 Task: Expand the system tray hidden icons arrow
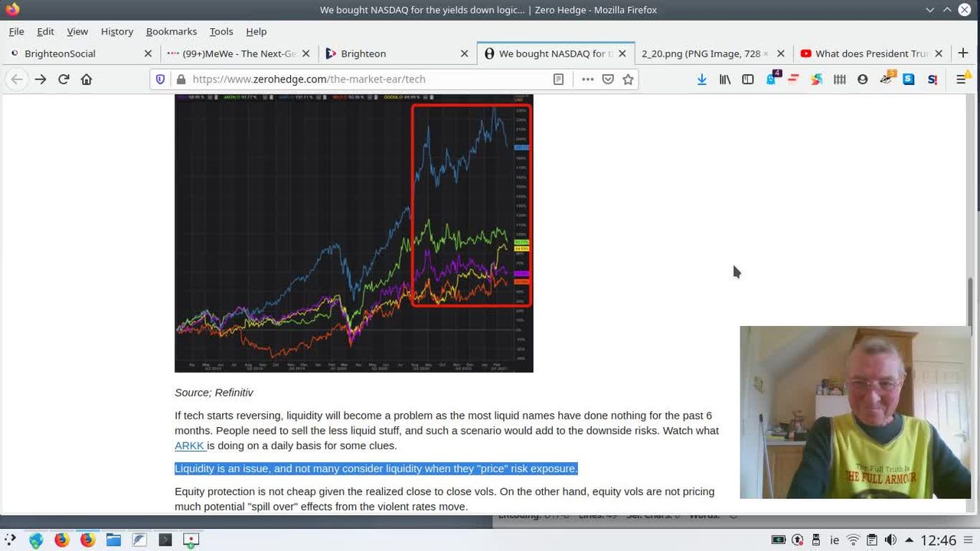(x=909, y=540)
